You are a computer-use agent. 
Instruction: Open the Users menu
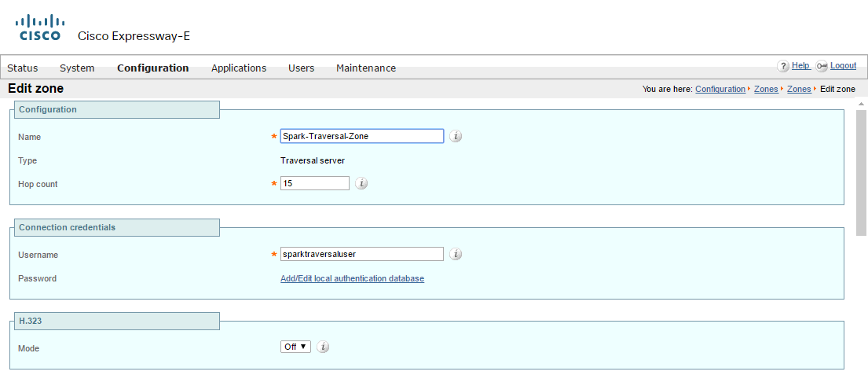click(x=301, y=68)
